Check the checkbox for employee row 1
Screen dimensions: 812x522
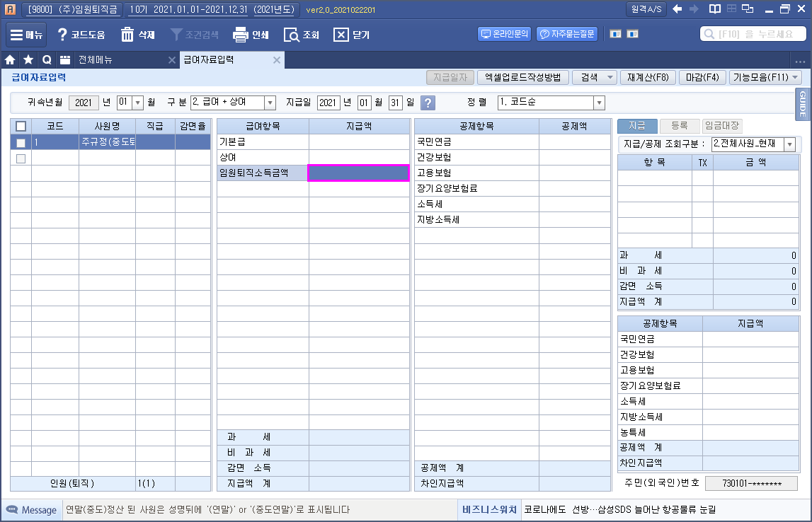[x=21, y=143]
